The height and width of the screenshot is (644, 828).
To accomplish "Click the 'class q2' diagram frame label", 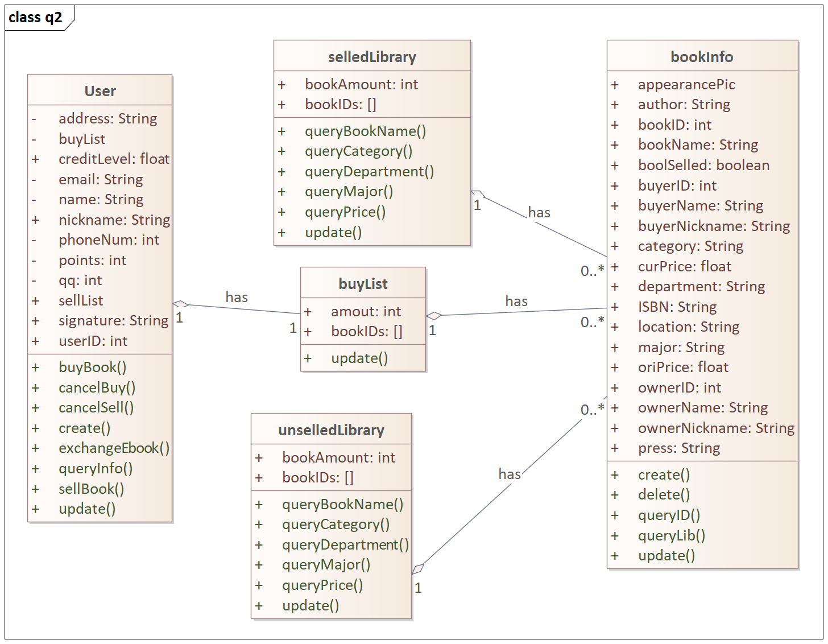I will [x=35, y=18].
